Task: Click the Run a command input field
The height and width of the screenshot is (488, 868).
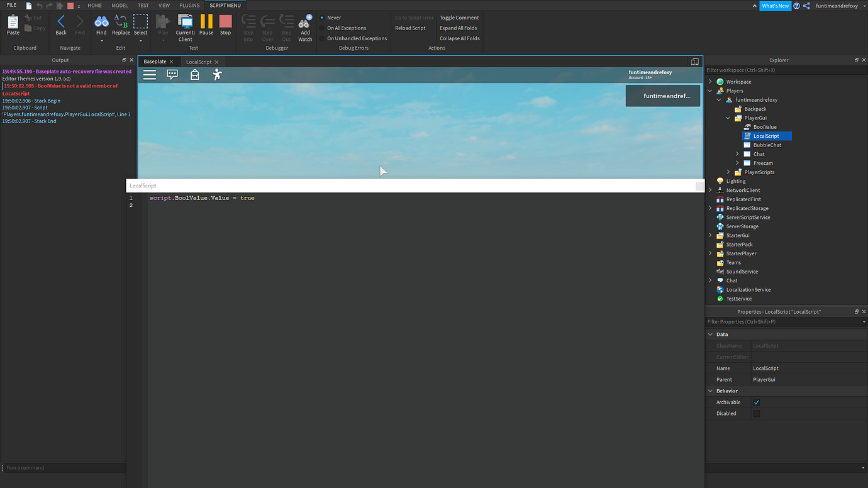Action: 63,468
